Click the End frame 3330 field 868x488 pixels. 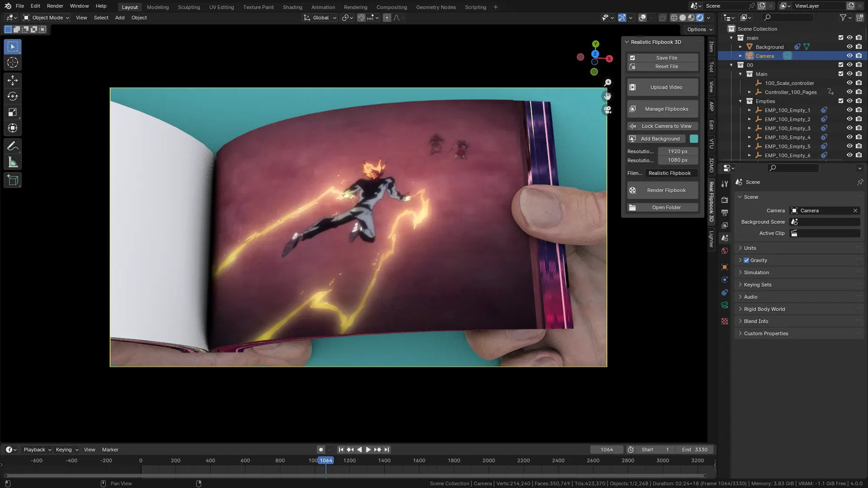694,450
